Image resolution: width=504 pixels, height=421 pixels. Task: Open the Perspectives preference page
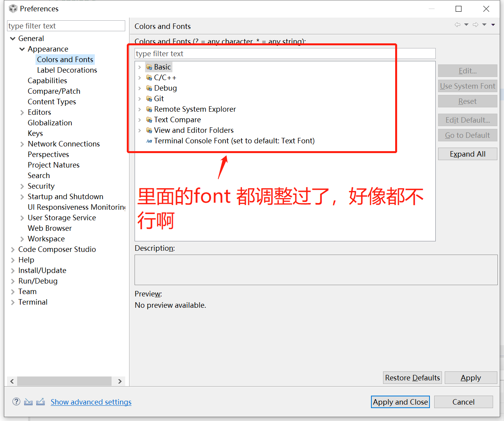(x=48, y=154)
